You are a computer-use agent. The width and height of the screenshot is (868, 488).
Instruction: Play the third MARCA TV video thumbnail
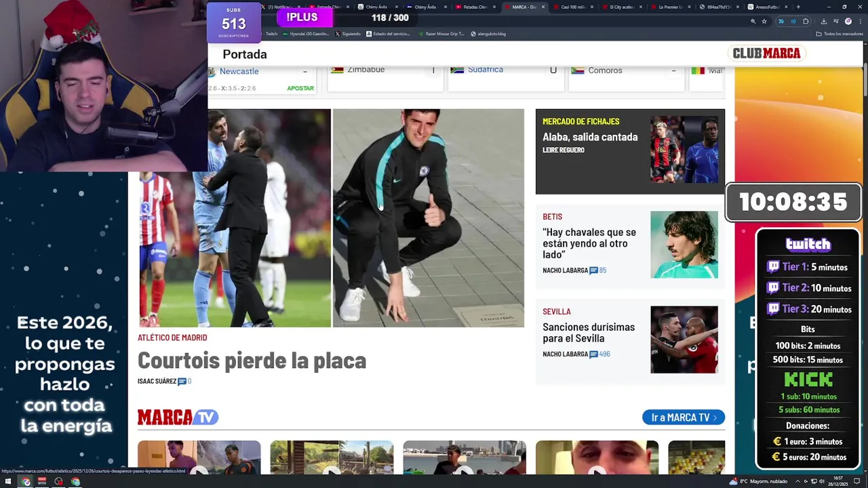(x=465, y=457)
